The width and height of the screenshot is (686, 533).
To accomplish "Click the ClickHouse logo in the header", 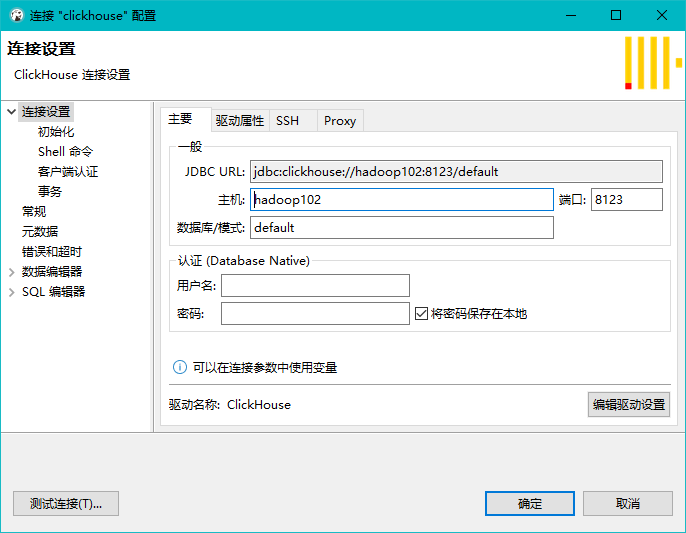I will coord(653,63).
